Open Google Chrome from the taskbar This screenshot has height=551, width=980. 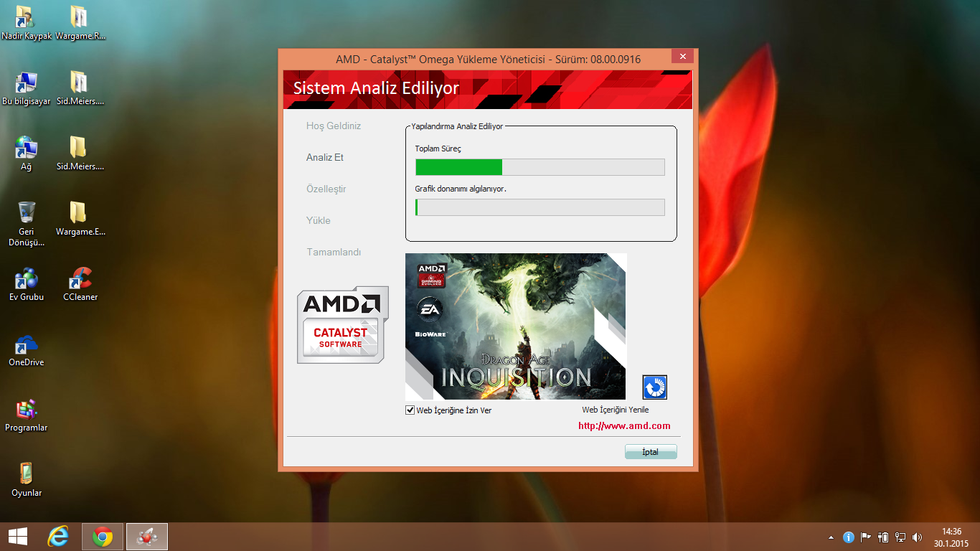(103, 537)
